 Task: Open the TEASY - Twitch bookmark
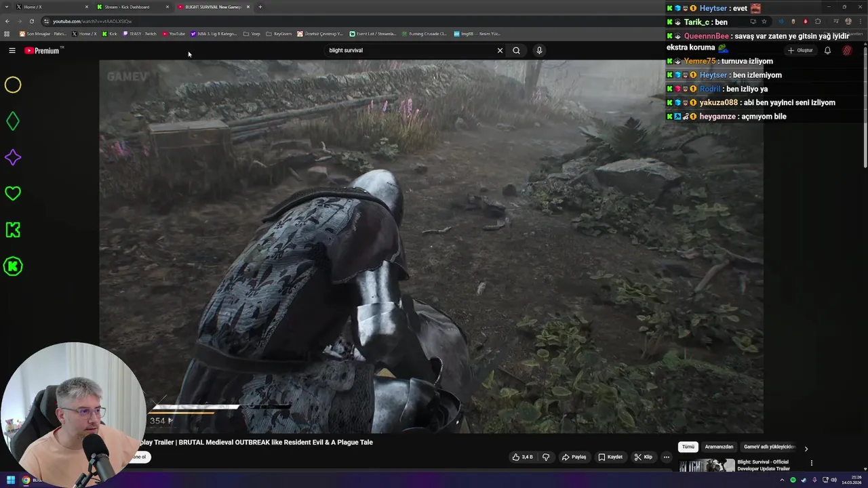(140, 33)
